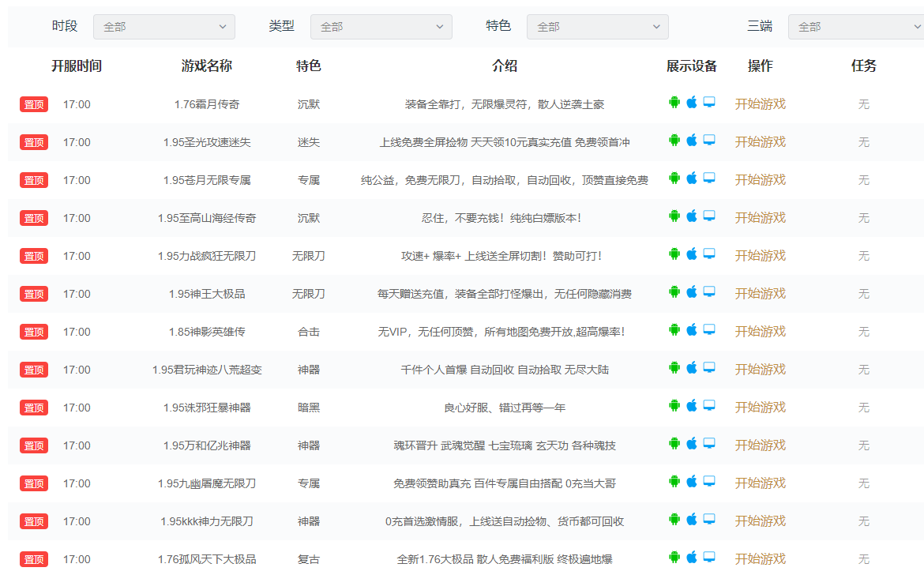Click Apple icon for 1.95诛邪狂暴神器

pos(692,405)
